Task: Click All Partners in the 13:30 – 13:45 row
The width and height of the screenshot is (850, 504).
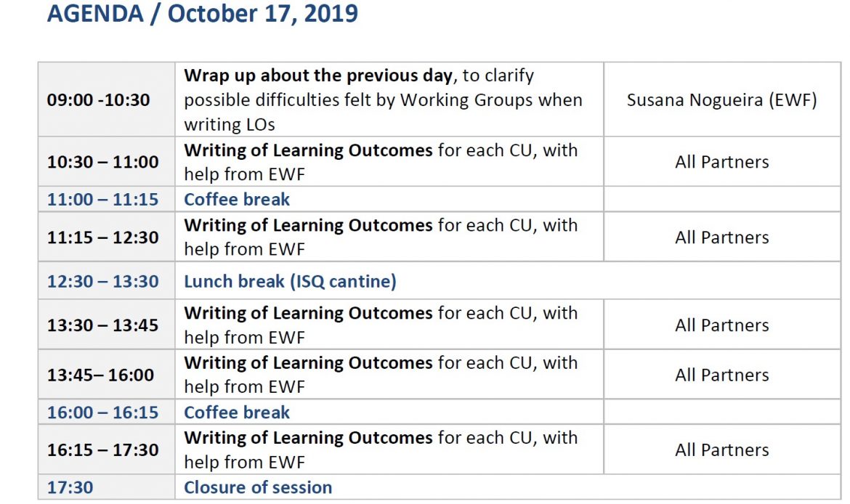Action: point(721,325)
